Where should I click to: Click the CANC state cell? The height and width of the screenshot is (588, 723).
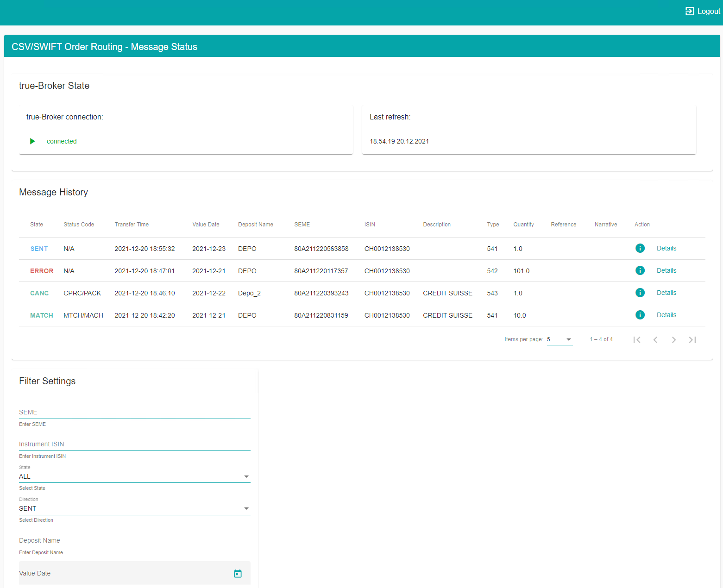tap(39, 293)
